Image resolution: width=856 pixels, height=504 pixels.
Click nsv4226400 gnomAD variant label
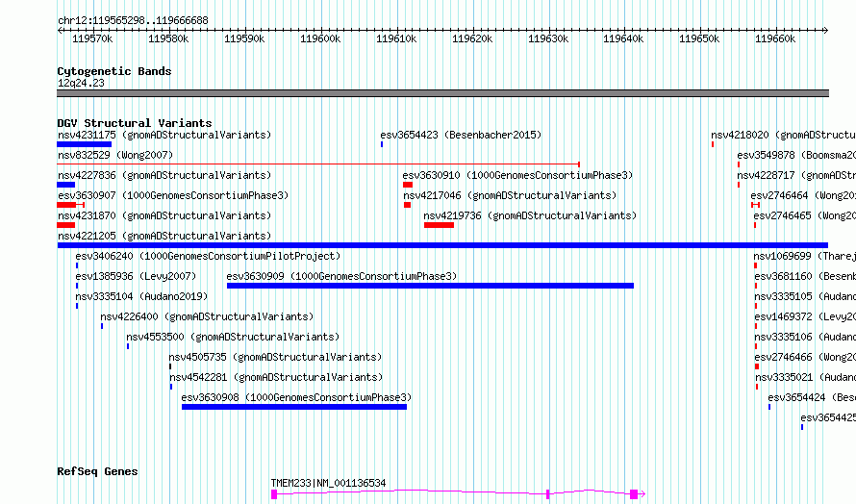tap(207, 316)
